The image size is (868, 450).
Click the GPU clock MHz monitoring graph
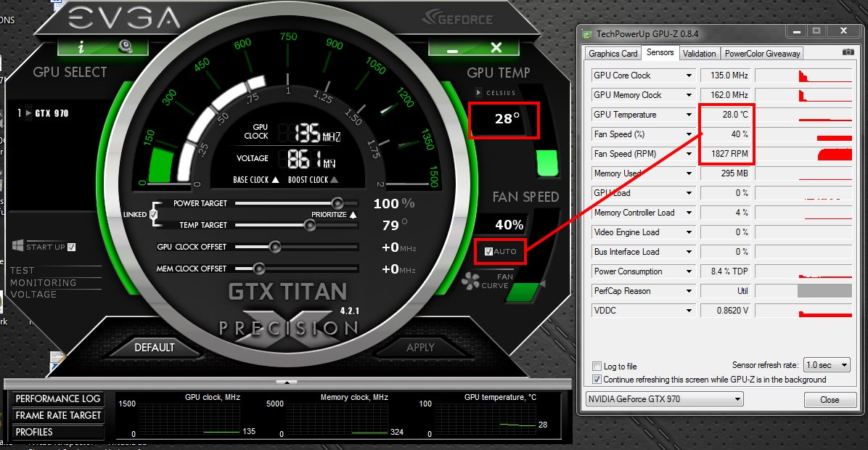[188, 419]
